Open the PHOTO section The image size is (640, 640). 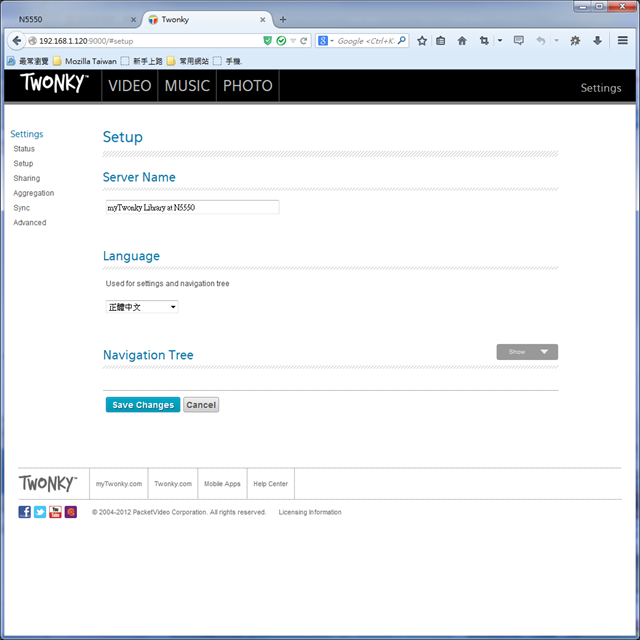(248, 86)
